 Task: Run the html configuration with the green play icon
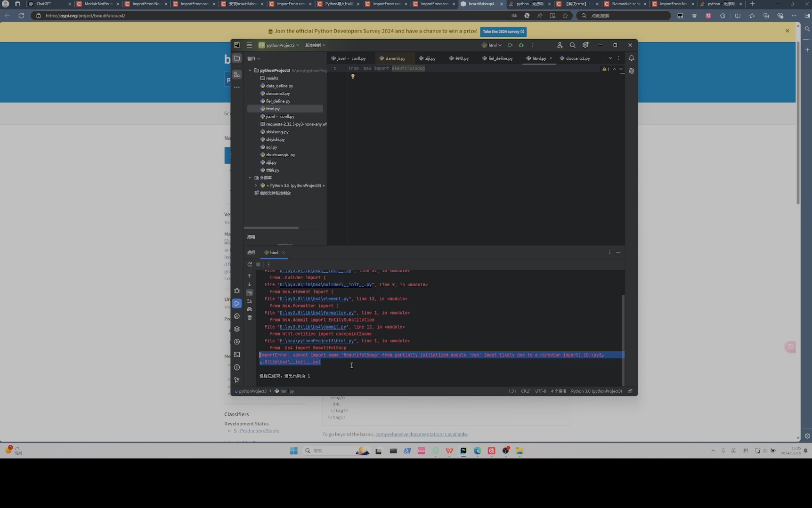[x=510, y=45]
